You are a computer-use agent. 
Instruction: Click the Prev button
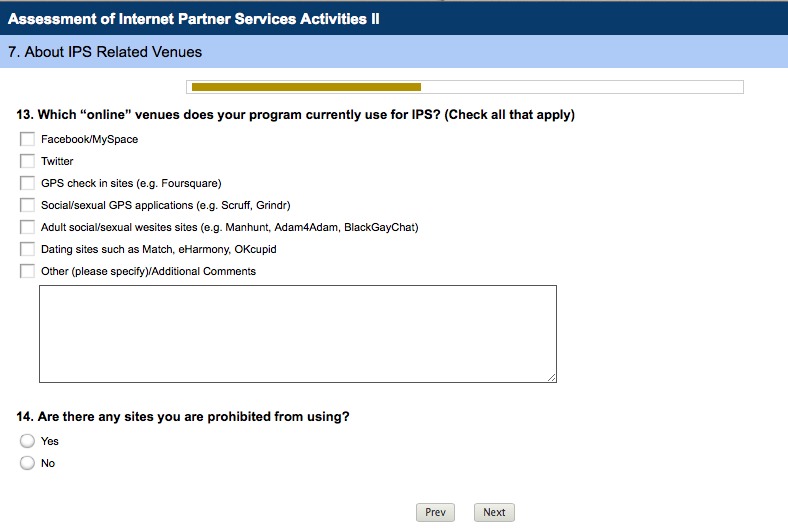(x=435, y=512)
